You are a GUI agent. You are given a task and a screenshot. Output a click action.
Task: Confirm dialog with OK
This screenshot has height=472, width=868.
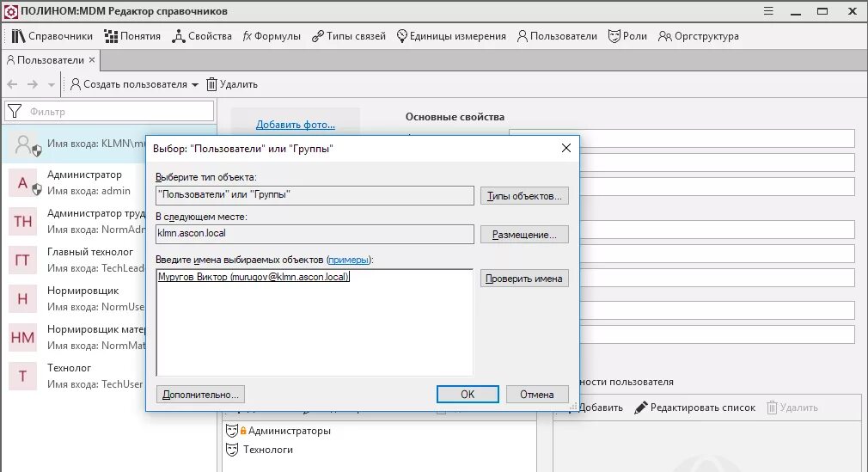point(468,394)
